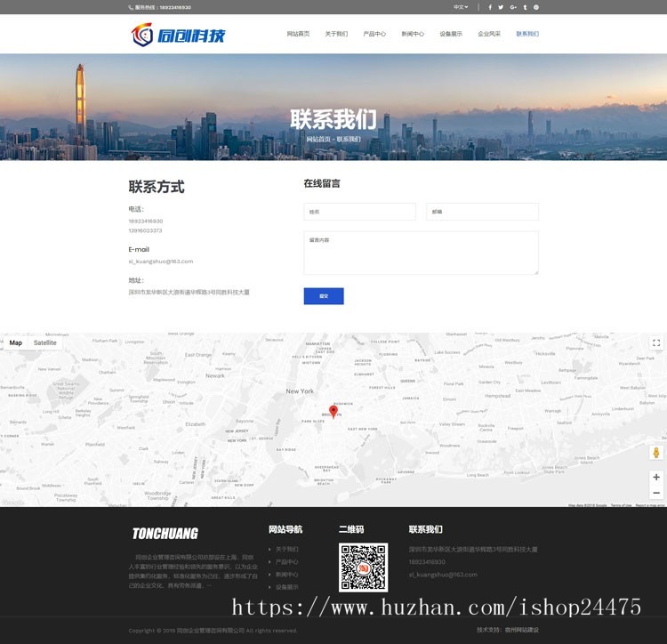Image resolution: width=667 pixels, height=644 pixels.
Task: Click the Google logo on the map
Action: click(x=12, y=503)
